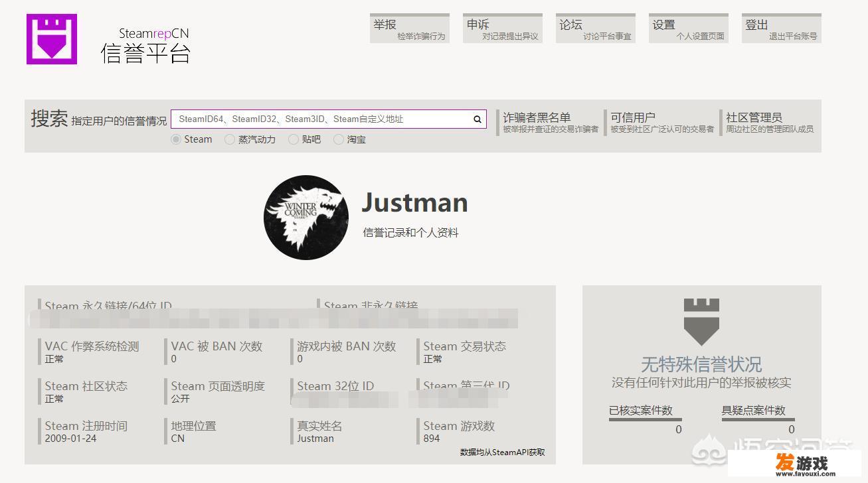This screenshot has height=483, width=868.
Task: Click the 数据均从SteamAPI获取 note
Action: [x=503, y=452]
